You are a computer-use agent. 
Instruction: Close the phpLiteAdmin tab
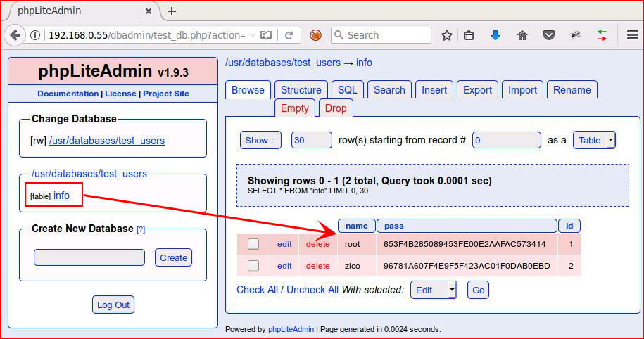pos(149,11)
